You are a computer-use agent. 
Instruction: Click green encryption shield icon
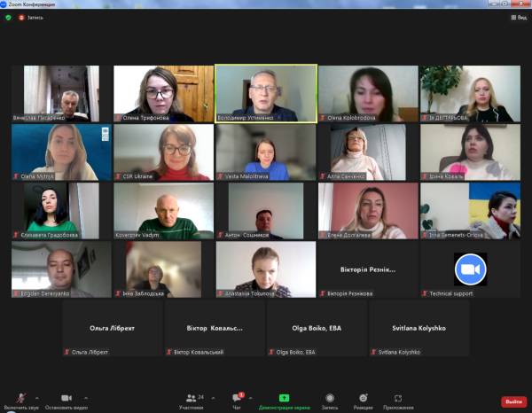click(x=8, y=17)
